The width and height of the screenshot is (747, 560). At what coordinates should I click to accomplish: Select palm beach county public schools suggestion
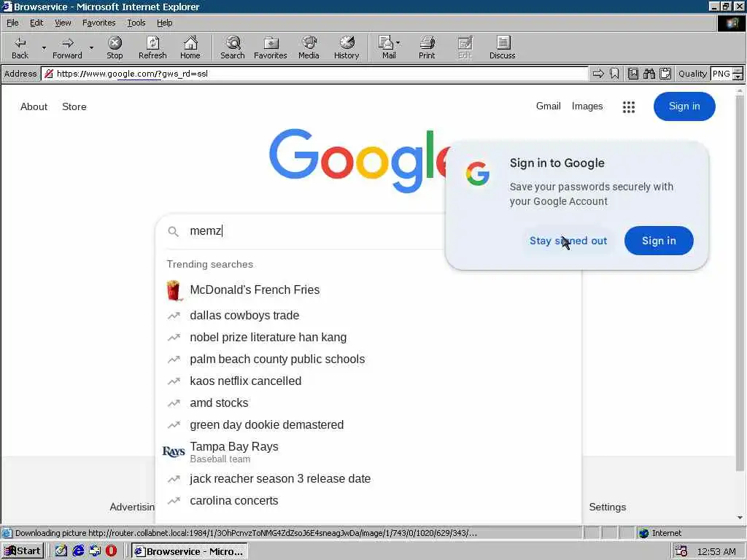click(368, 359)
